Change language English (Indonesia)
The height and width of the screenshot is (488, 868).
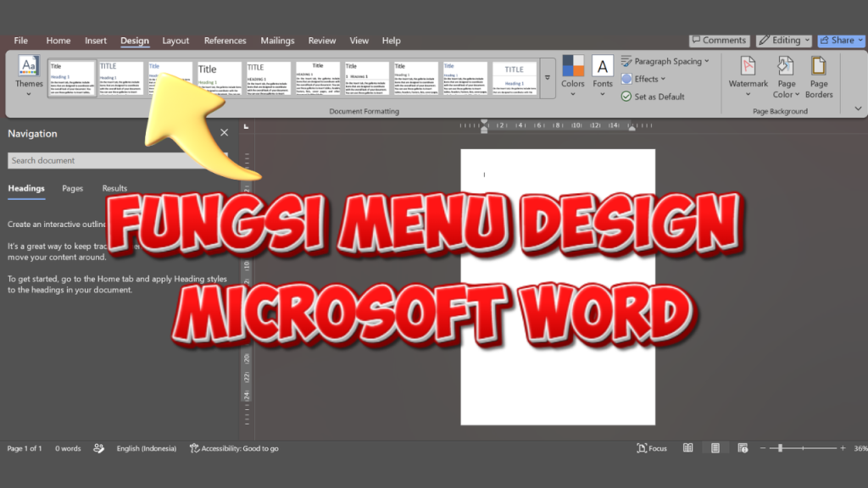(146, 449)
